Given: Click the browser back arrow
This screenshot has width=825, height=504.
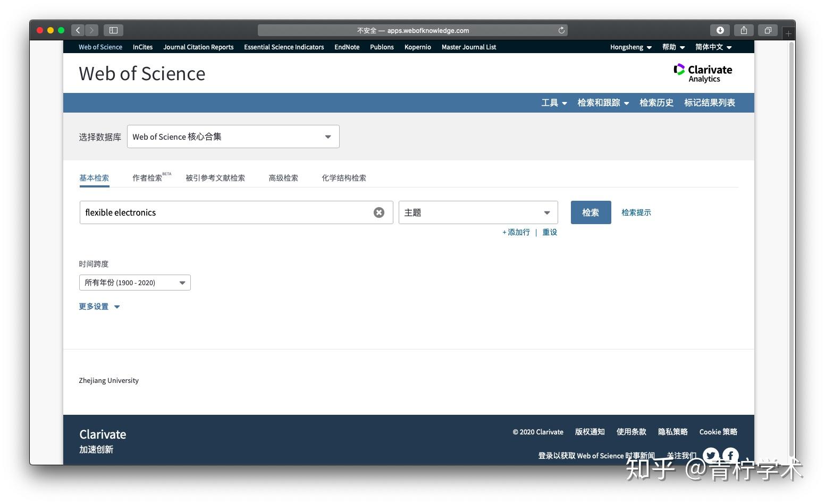Looking at the screenshot, I should click(78, 30).
